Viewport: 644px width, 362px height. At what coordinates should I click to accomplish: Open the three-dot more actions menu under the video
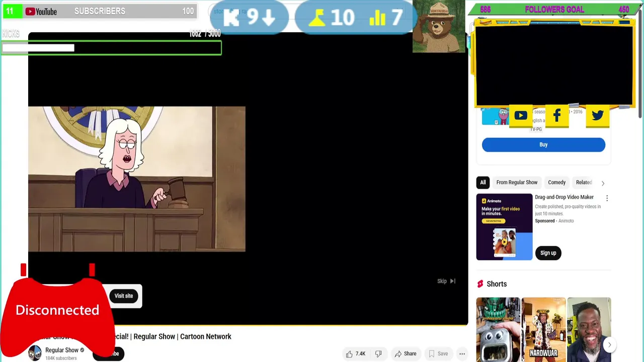(462, 354)
